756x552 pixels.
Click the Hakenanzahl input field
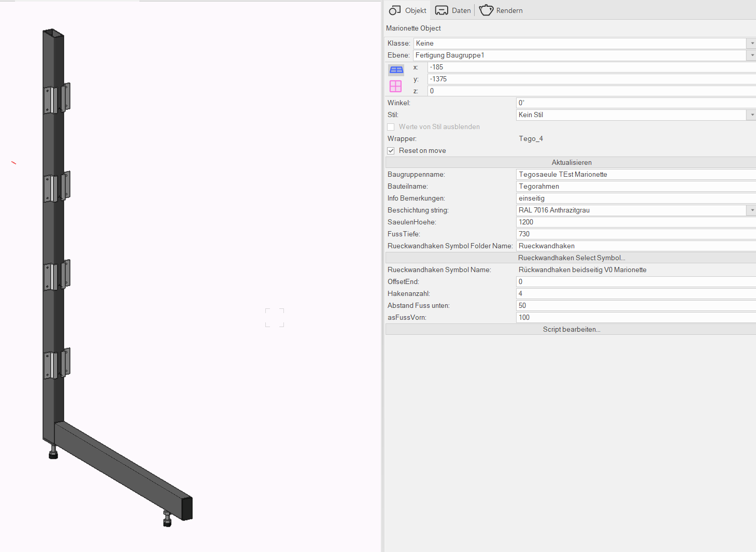[635, 294]
